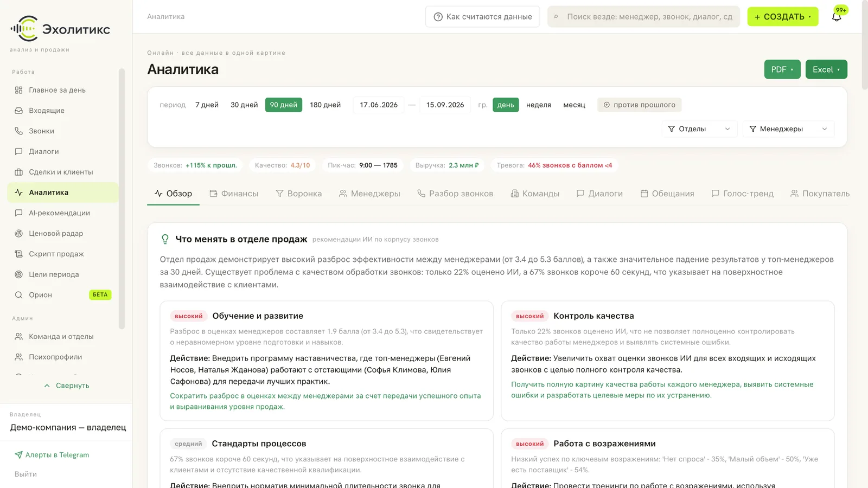Viewport: 868px width, 488px height.
Task: Click the Пик-час 9:00 — 1785 chip
Action: pos(363,165)
